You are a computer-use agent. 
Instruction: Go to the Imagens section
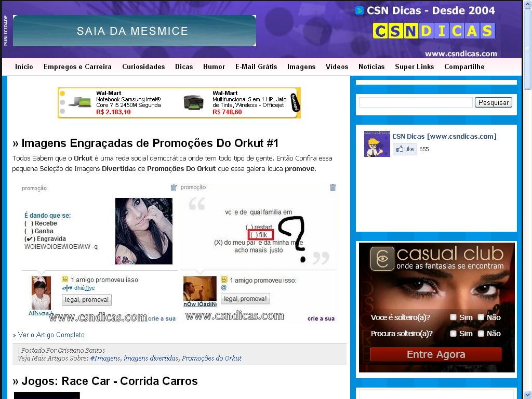point(301,67)
